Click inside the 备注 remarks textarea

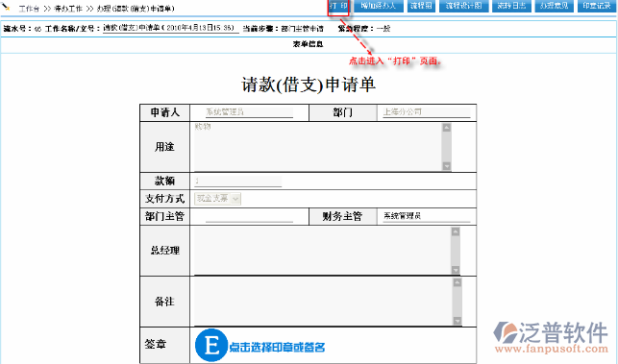tap(323, 302)
